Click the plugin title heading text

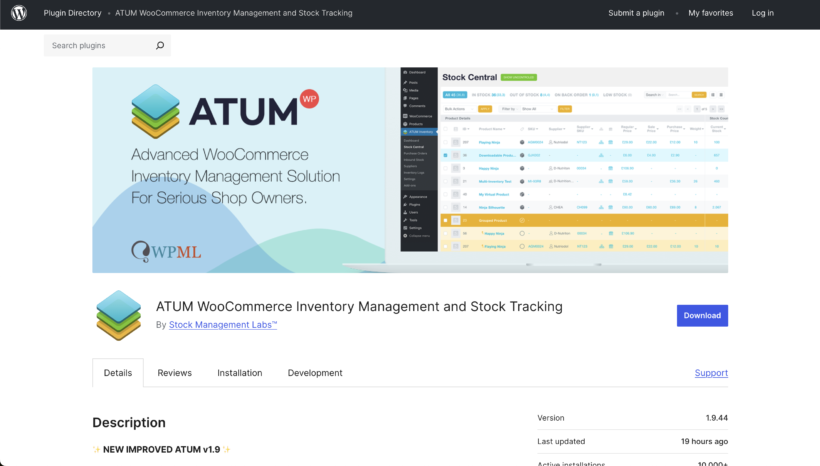point(359,306)
